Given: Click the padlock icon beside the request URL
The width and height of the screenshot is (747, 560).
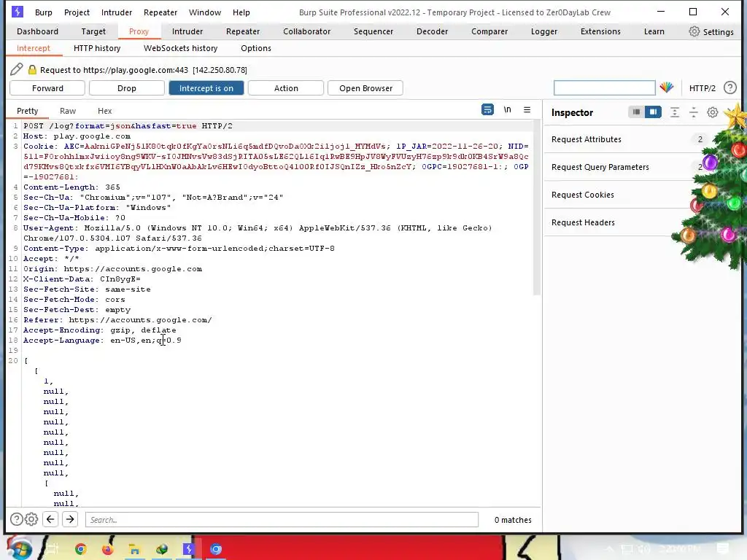Looking at the screenshot, I should tap(32, 70).
